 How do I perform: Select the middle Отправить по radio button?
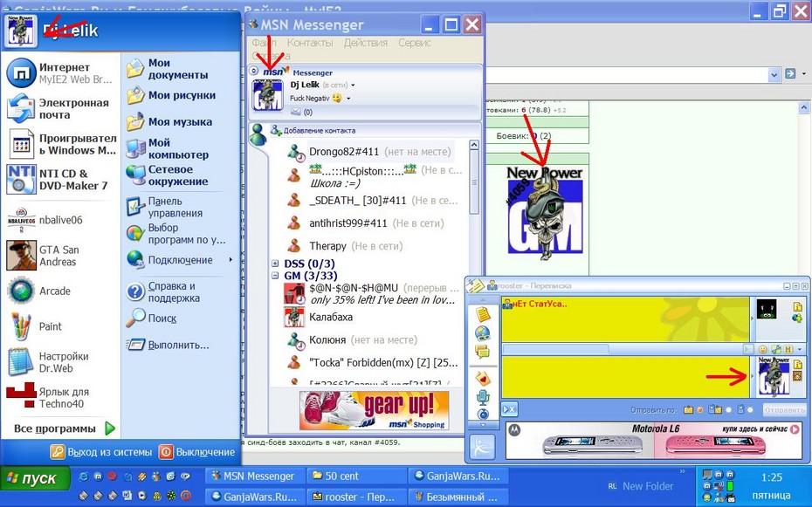coord(729,410)
